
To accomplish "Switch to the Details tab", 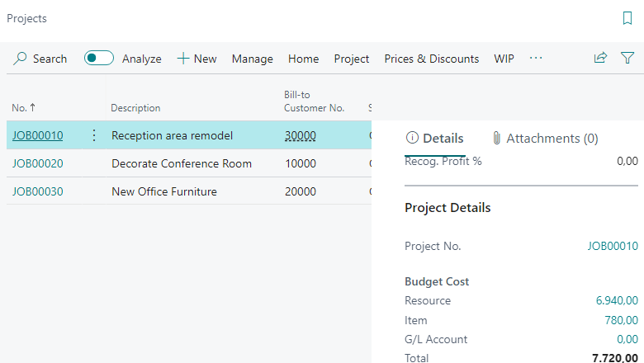I will click(x=434, y=139).
